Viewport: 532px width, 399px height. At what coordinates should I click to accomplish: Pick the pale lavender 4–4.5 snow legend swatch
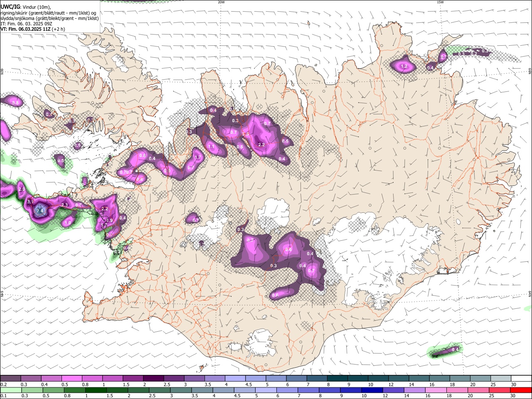pos(235,378)
